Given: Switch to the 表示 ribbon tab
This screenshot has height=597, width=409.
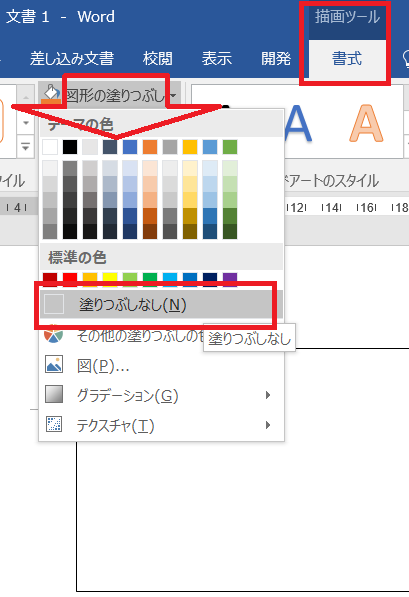Looking at the screenshot, I should 217,59.
